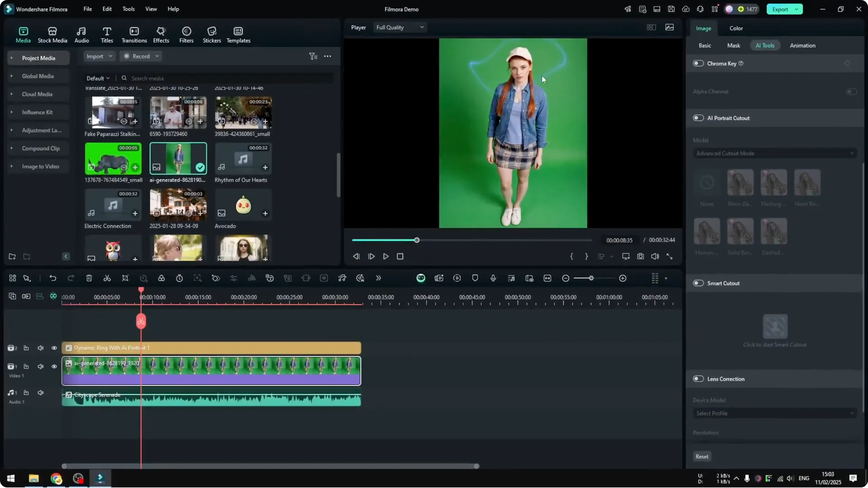Open the Tools menu
This screenshot has width=868, height=488.
[x=128, y=9]
